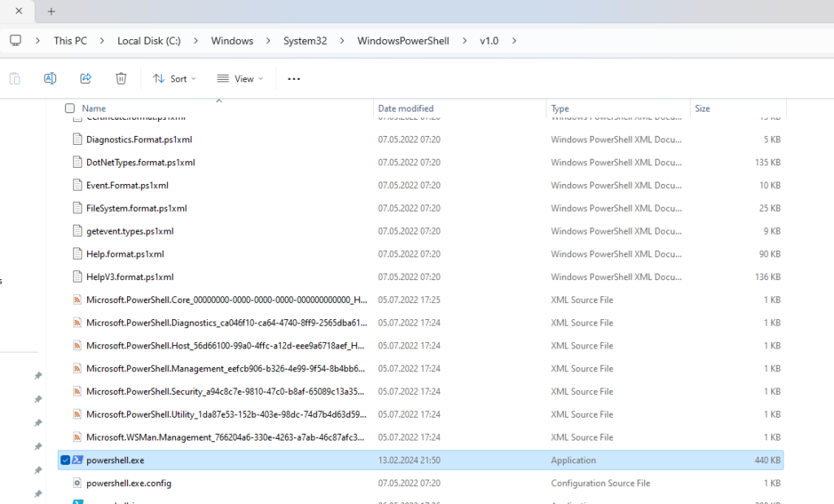
Task: Sort files by the Date modified column
Action: (406, 108)
